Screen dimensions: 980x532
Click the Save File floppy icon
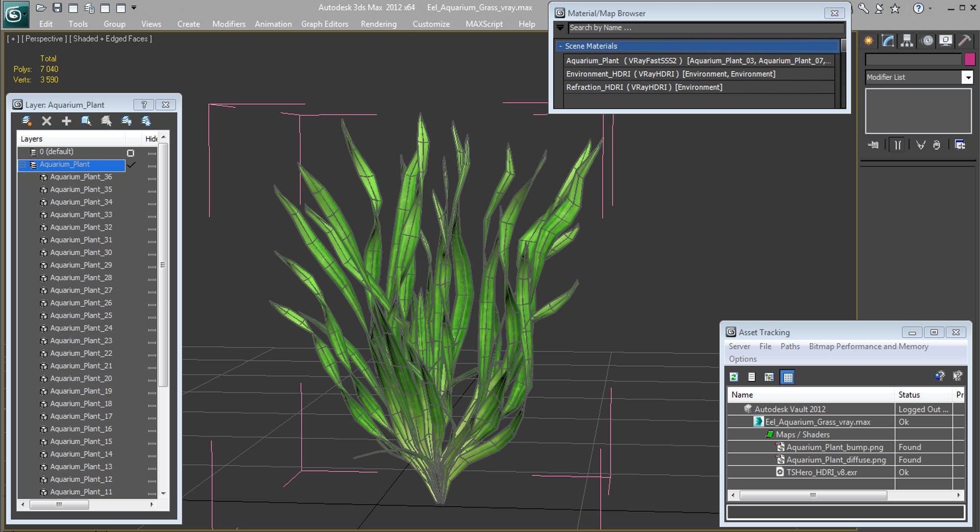(x=57, y=8)
